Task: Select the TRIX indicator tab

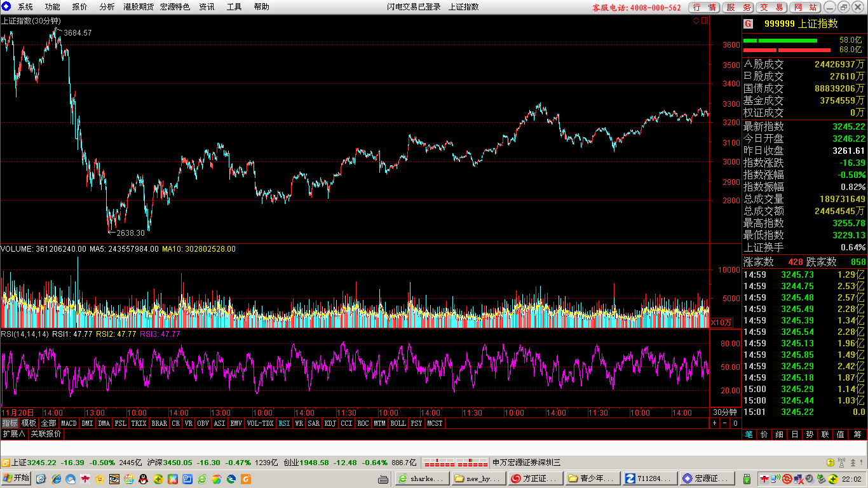Action: coord(139,423)
